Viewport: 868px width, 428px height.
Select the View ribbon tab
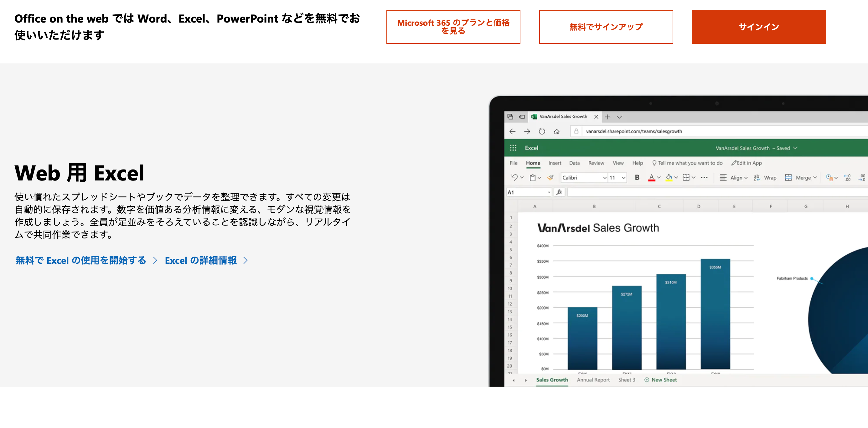(x=618, y=163)
